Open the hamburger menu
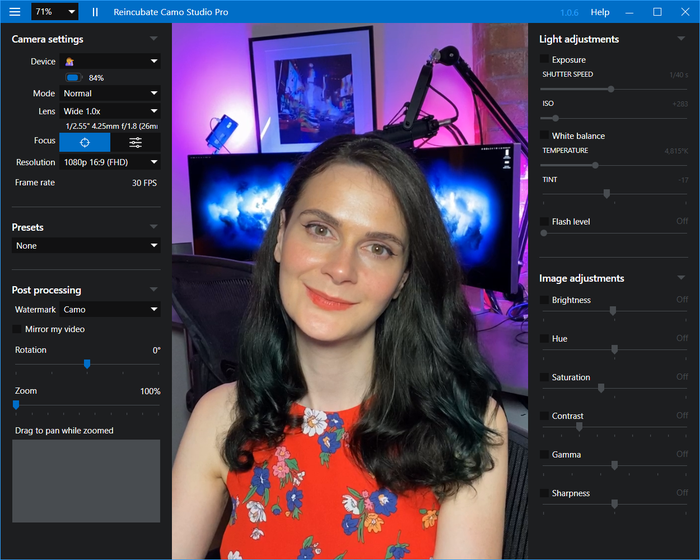This screenshot has width=700, height=560. pyautogui.click(x=15, y=12)
